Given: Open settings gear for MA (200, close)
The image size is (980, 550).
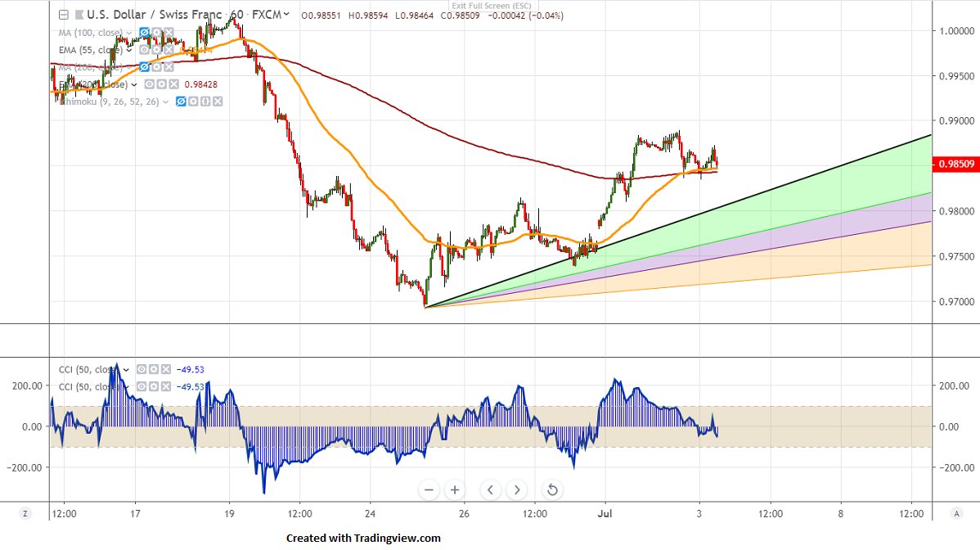Looking at the screenshot, I should [157, 67].
